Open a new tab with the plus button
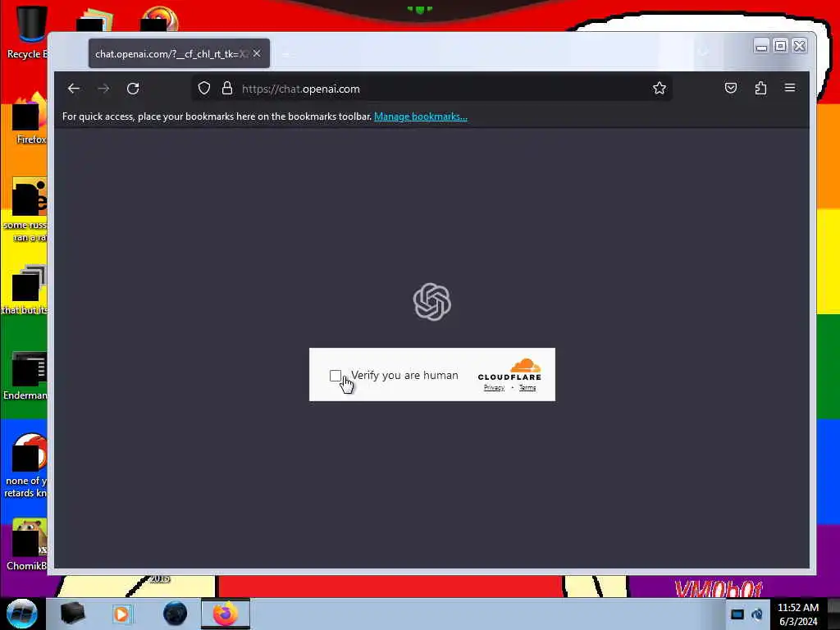This screenshot has width=840, height=630. [x=286, y=53]
